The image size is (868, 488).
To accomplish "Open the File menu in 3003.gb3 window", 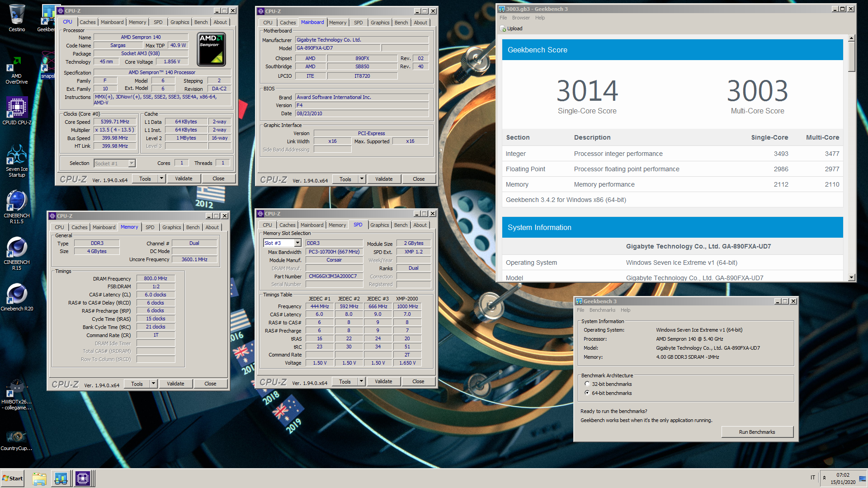I will [503, 18].
